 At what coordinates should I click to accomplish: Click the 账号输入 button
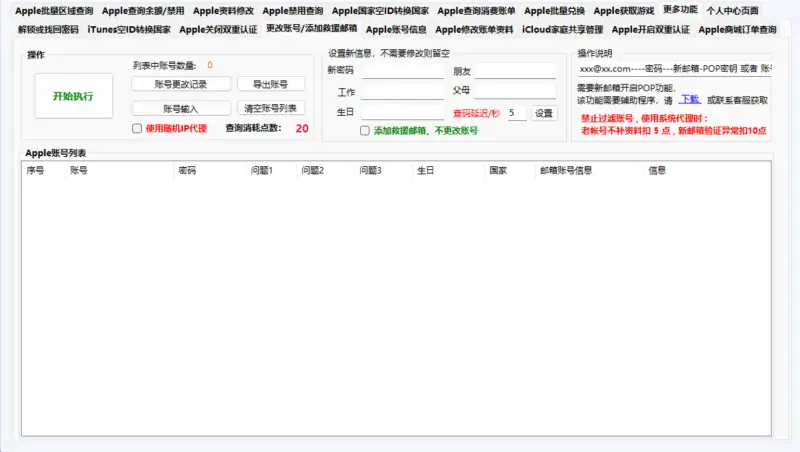pyautogui.click(x=181, y=108)
